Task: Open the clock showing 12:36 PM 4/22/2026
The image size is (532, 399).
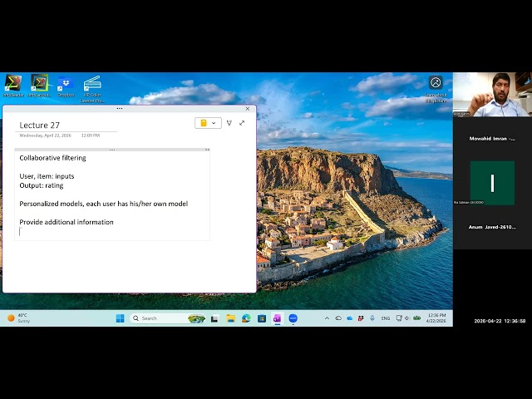Action: click(x=436, y=318)
